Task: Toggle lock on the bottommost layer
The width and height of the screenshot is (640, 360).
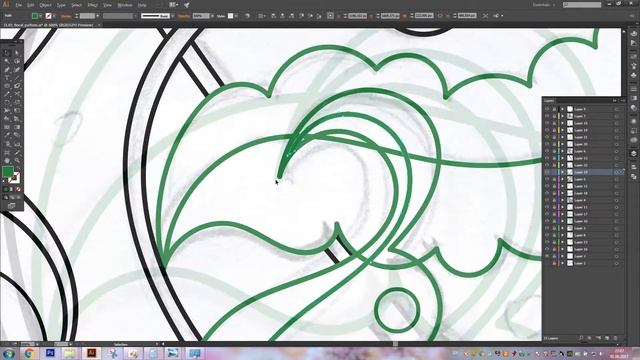Action: 554,263
